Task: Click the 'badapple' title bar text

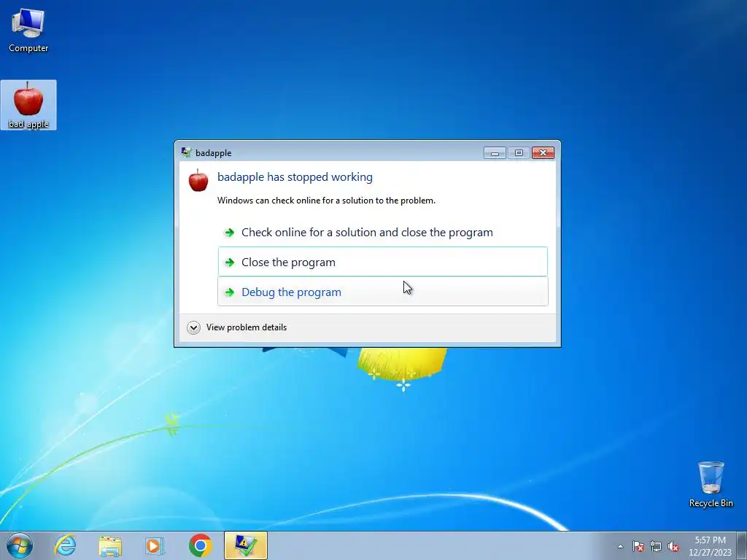Action: point(214,153)
